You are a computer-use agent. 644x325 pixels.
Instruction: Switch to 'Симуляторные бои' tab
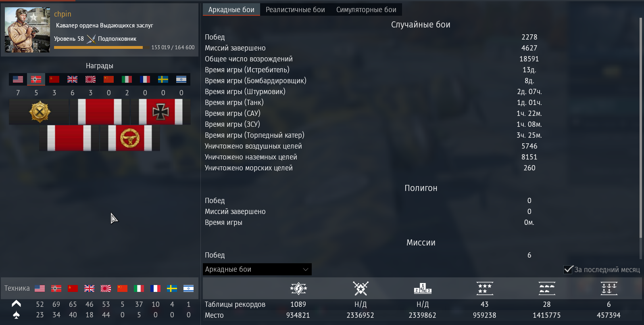coord(366,10)
